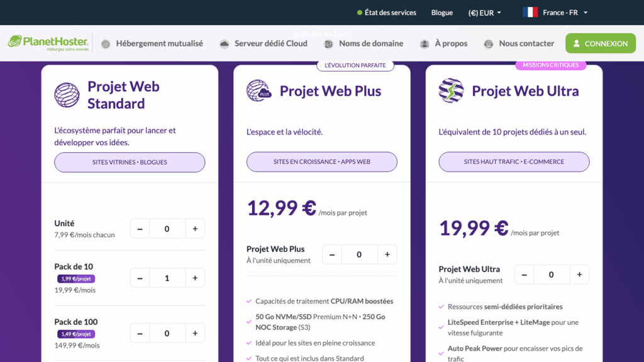Viewport: 644px width, 362px height.
Task: Click the 12,99 € price
Action: tap(282, 207)
